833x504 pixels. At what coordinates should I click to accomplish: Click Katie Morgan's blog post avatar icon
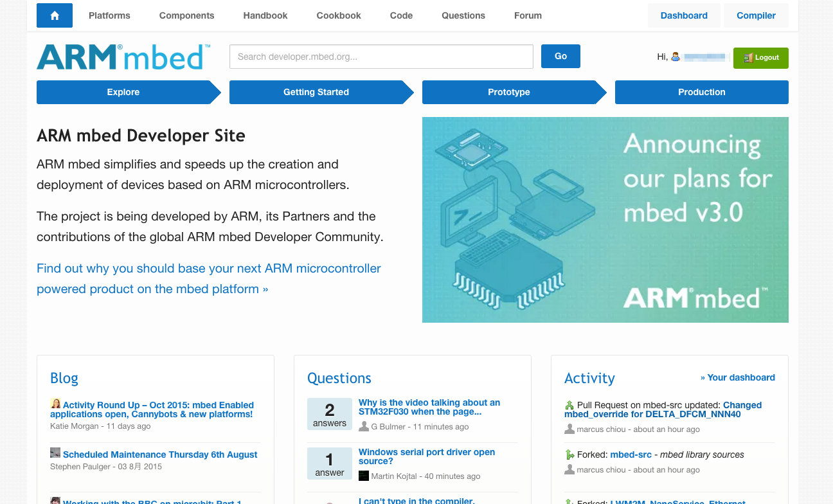pos(55,403)
